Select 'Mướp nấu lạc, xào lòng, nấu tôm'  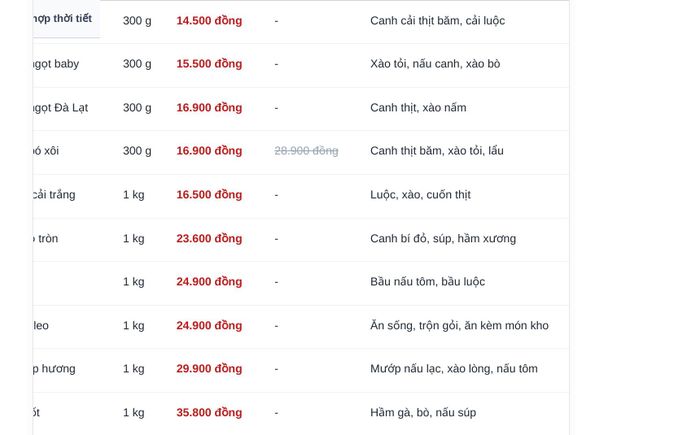click(454, 369)
